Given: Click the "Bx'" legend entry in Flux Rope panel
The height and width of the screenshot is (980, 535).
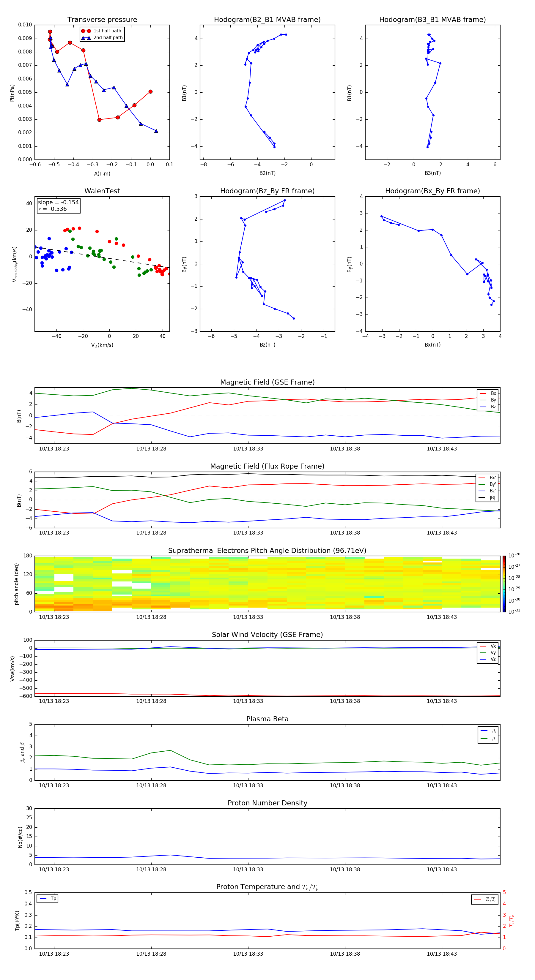Looking at the screenshot, I should 487,478.
